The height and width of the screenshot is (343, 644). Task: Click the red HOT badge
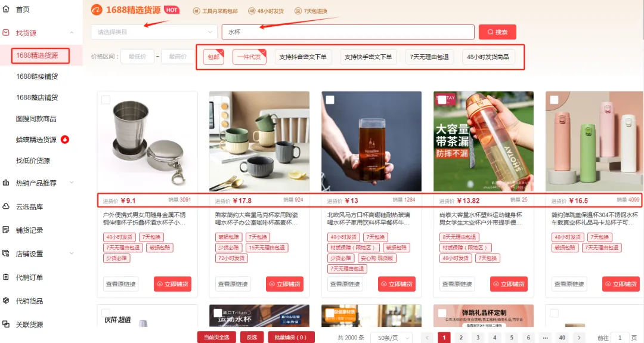pos(172,10)
